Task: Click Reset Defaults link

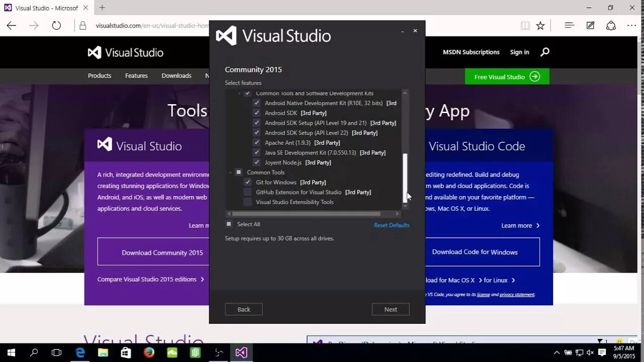Action: (391, 225)
